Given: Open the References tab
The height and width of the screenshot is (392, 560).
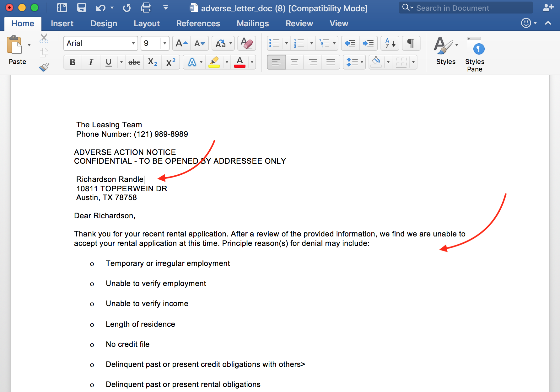Looking at the screenshot, I should click(198, 24).
